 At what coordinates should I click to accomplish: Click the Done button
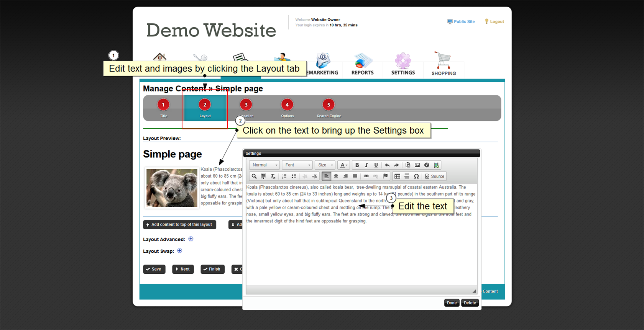pos(452,303)
